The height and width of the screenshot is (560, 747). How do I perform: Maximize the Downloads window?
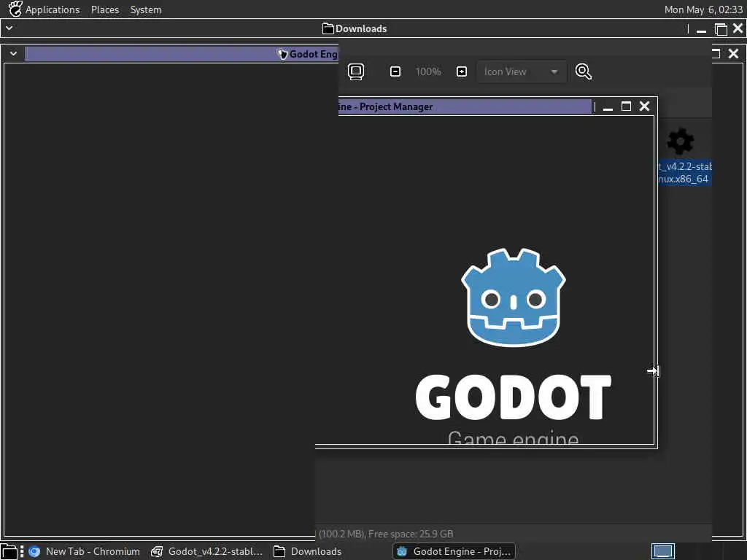(x=721, y=29)
